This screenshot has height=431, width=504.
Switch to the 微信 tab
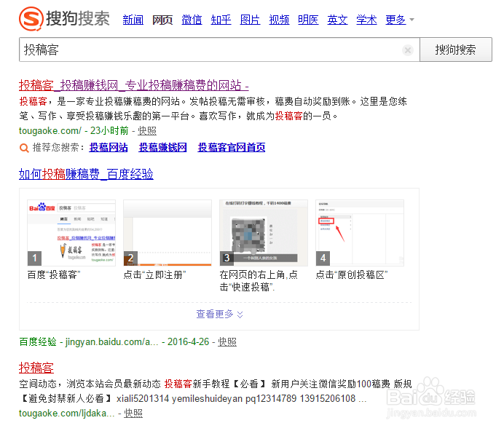[x=192, y=20]
